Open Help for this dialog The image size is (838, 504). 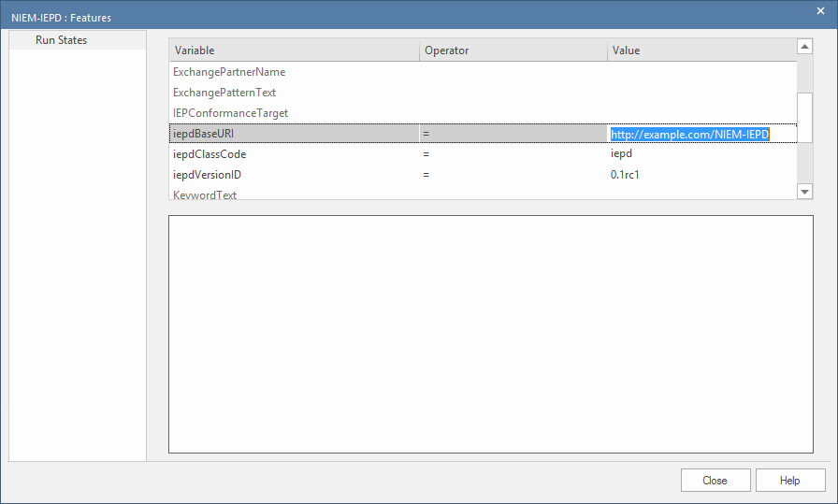tap(789, 481)
